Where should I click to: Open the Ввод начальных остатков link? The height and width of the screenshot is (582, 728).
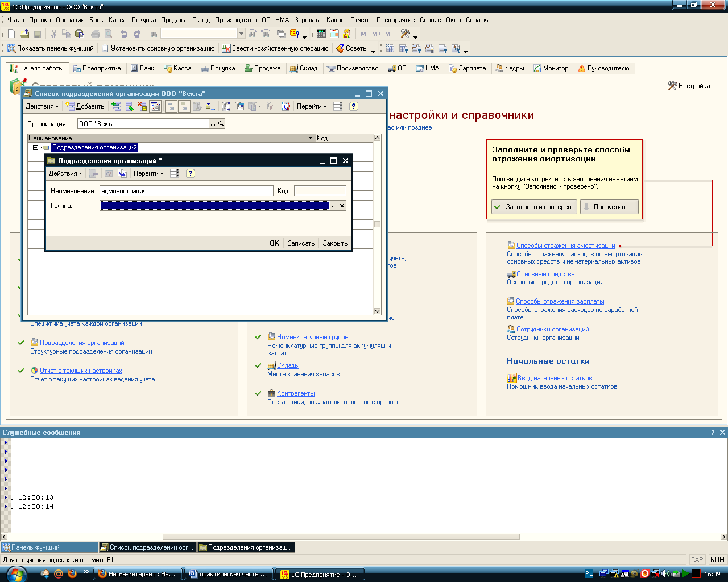555,378
